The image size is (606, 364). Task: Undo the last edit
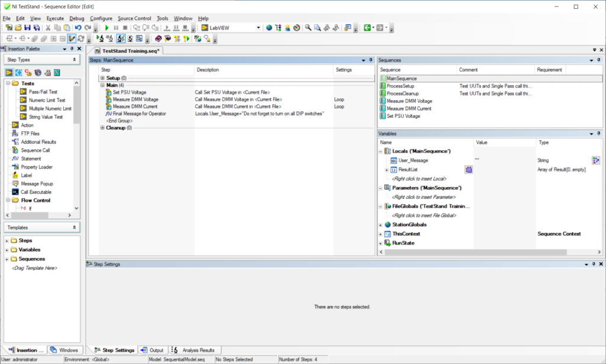coord(78,28)
